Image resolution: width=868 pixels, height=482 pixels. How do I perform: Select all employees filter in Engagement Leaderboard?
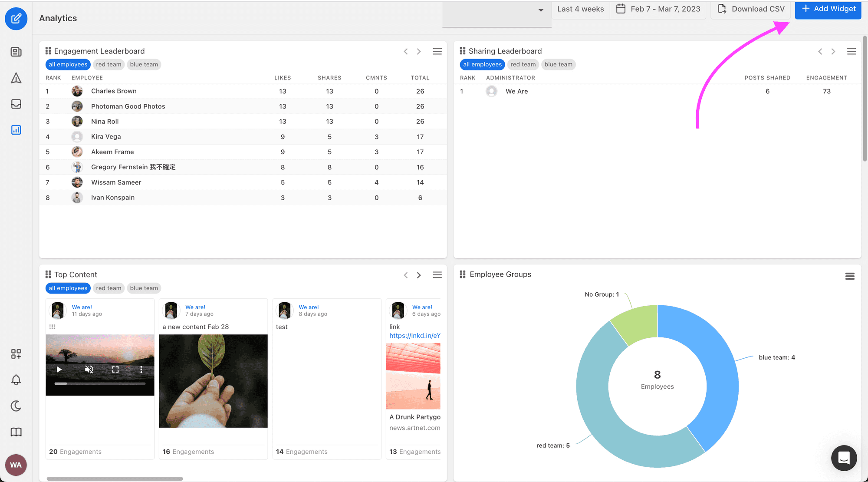click(x=68, y=64)
